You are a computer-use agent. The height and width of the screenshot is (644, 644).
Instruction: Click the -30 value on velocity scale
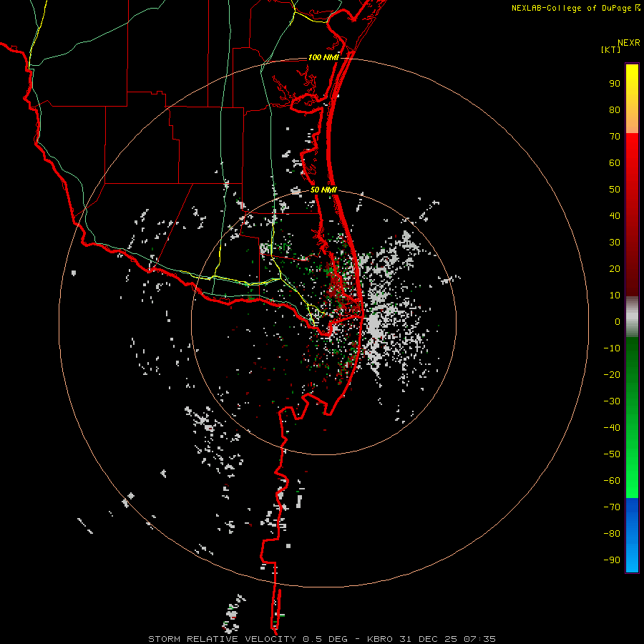point(612,401)
